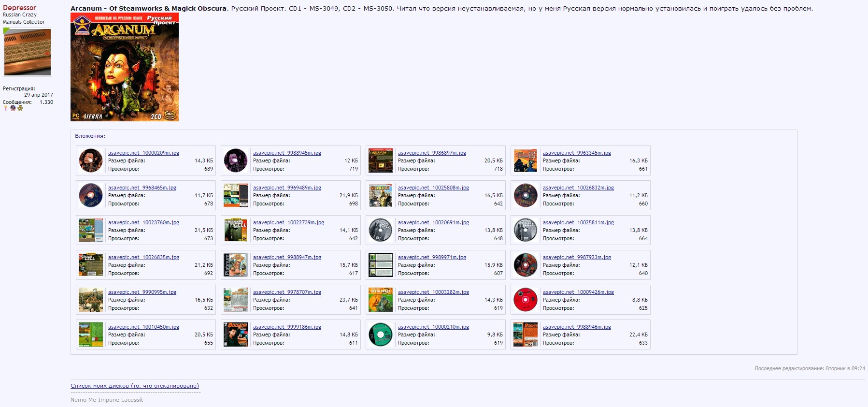Click the asavepic.net_10022739m.jpg filename link
This screenshot has height=407, width=868.
(x=288, y=222)
